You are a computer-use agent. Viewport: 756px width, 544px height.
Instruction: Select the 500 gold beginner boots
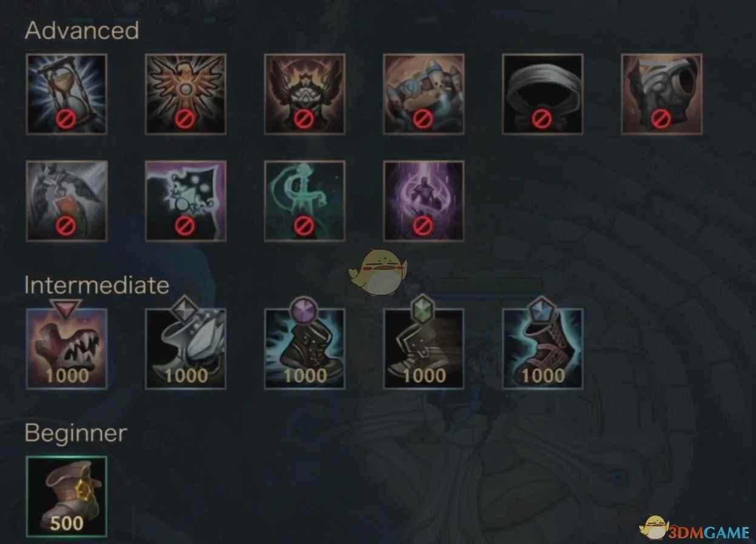(67, 497)
